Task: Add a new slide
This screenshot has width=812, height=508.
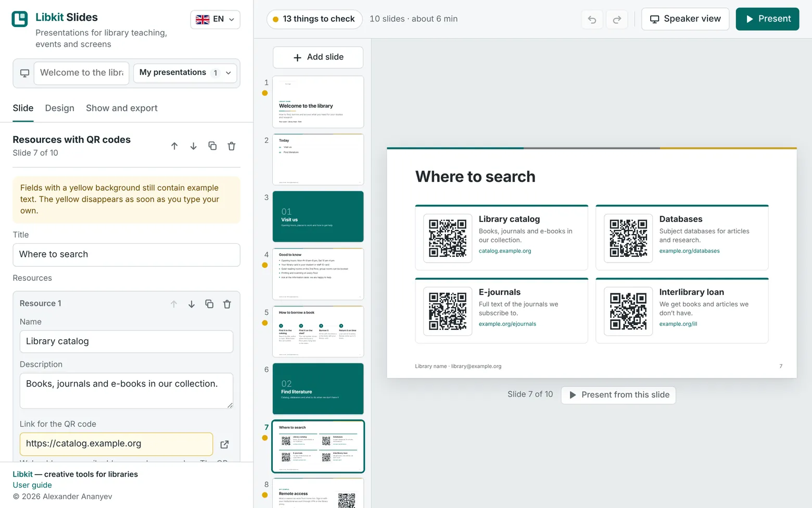Action: pos(318,57)
